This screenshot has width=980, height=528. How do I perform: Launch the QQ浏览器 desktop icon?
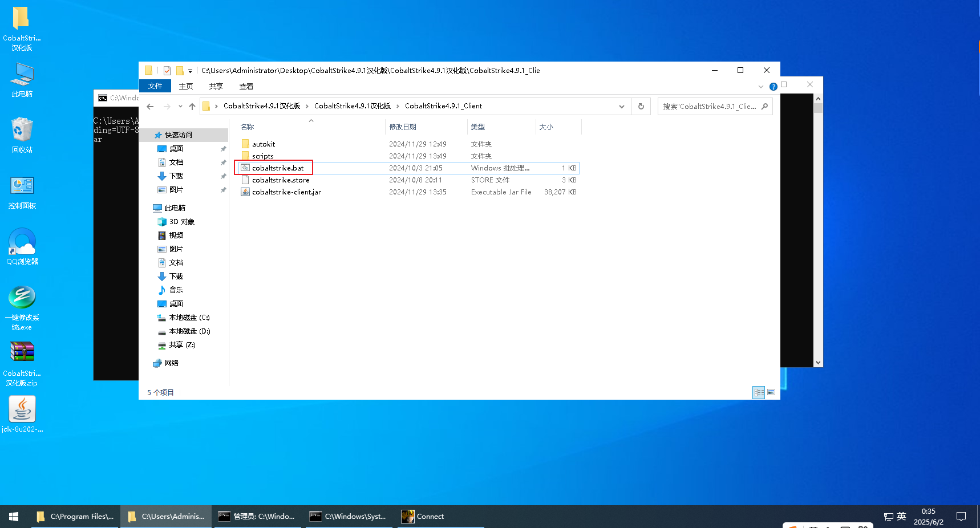[x=22, y=247]
